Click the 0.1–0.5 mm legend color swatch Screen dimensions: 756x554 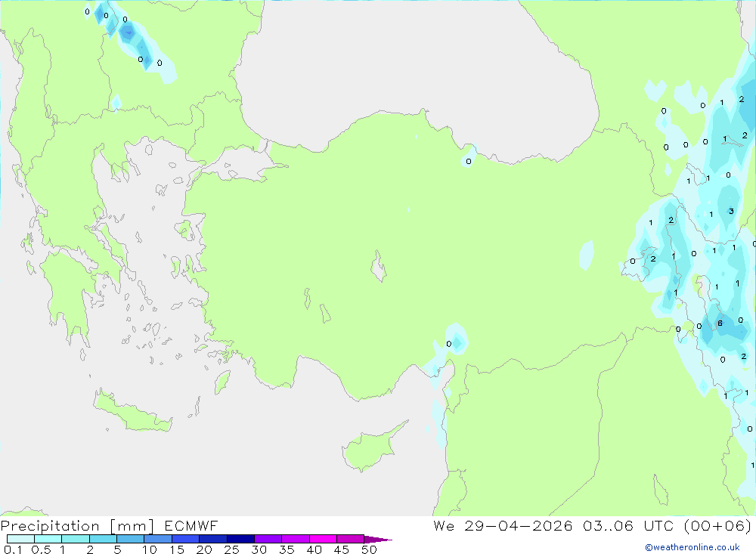click(20, 539)
